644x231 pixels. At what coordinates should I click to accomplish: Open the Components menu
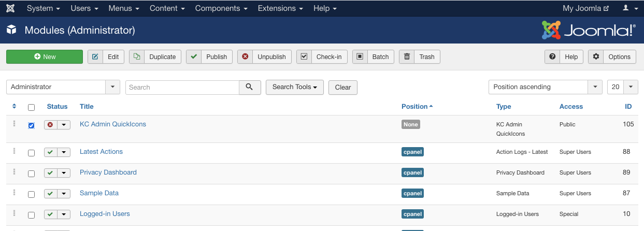pos(221,8)
